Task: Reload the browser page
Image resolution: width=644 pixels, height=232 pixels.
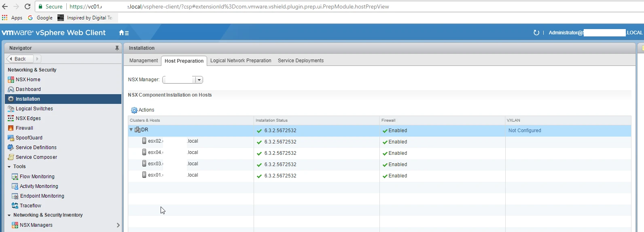Action: 28,6
